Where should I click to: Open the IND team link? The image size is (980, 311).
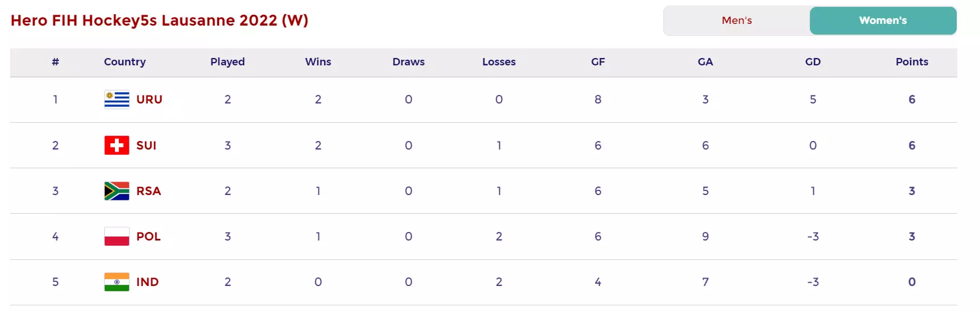pos(147,282)
